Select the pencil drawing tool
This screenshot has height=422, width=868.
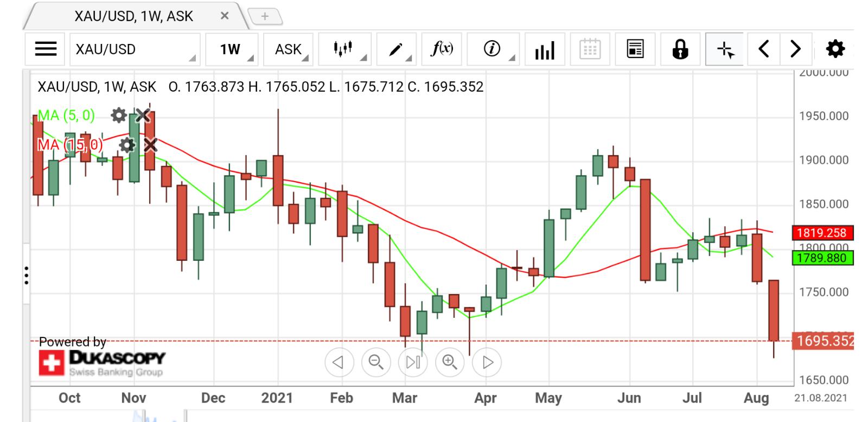tap(397, 49)
